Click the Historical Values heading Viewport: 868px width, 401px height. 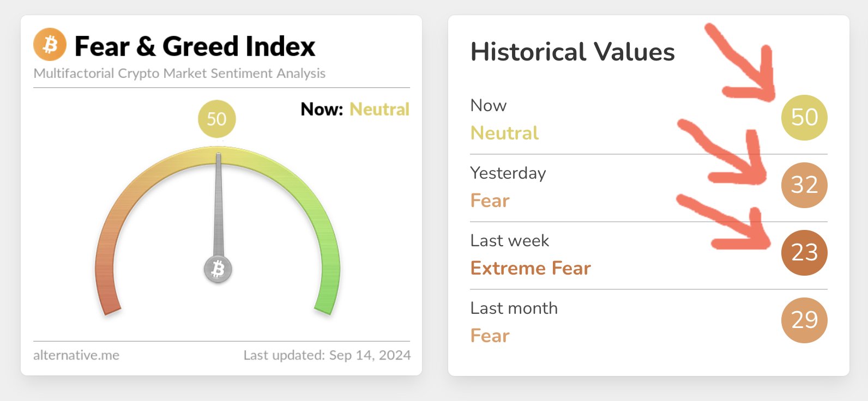[572, 52]
